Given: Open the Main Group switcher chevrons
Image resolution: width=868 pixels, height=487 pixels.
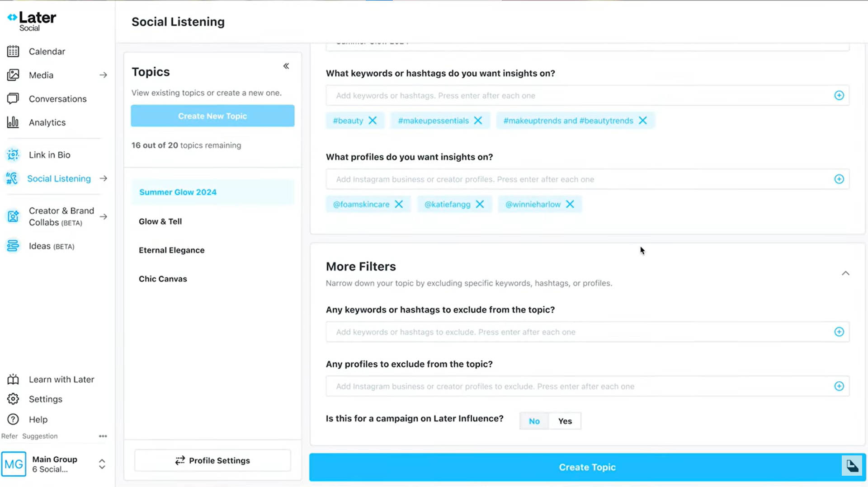Looking at the screenshot, I should click(x=102, y=464).
